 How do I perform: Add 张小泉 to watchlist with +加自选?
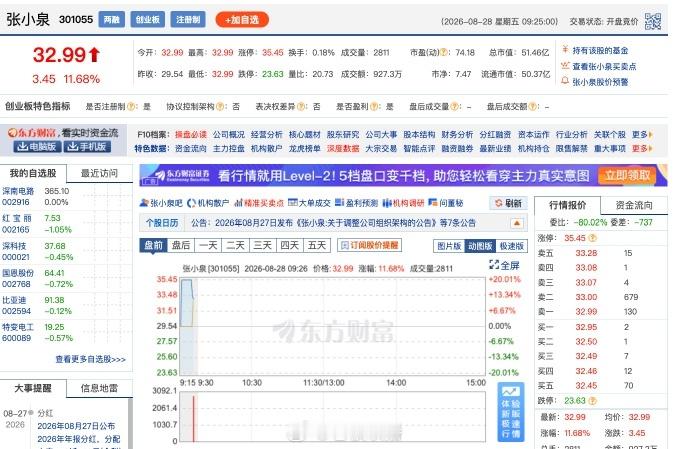[x=242, y=20]
